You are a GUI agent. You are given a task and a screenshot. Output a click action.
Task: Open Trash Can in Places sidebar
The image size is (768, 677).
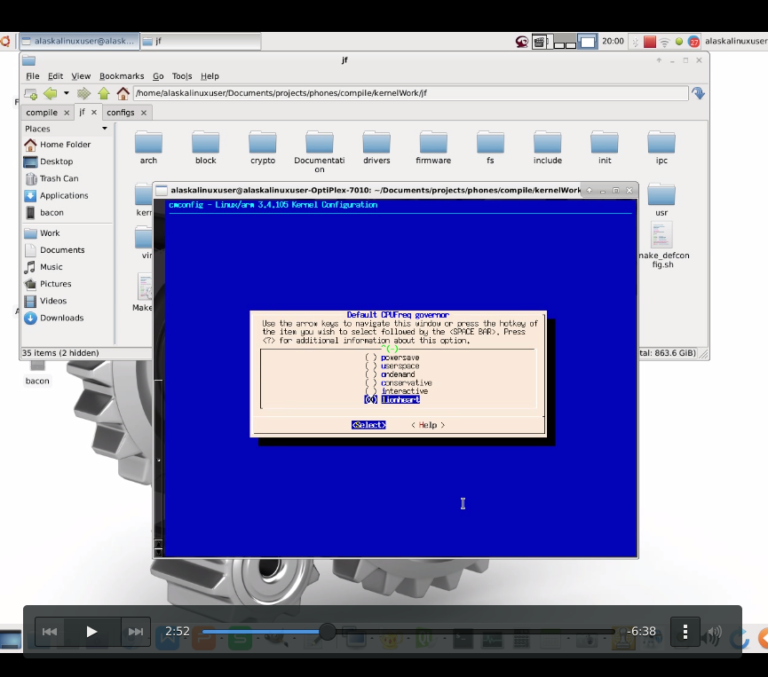[59, 179]
